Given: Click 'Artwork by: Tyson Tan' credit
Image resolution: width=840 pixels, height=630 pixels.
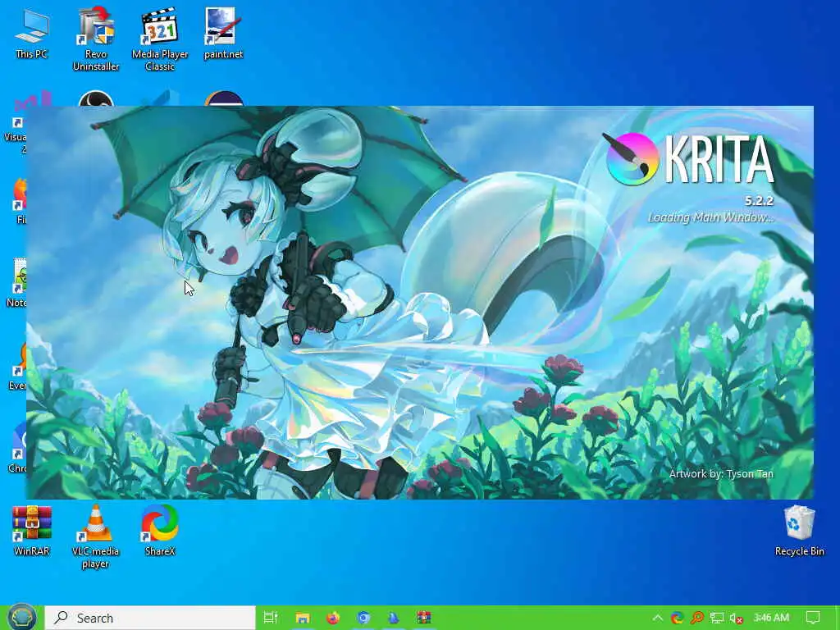Looking at the screenshot, I should point(721,473).
